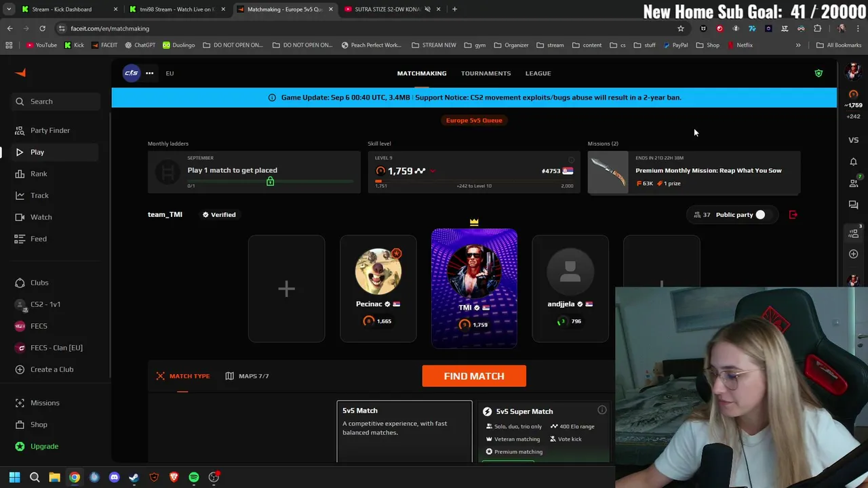Add a player to the empty left slot
The height and width of the screenshot is (488, 868).
tap(286, 289)
